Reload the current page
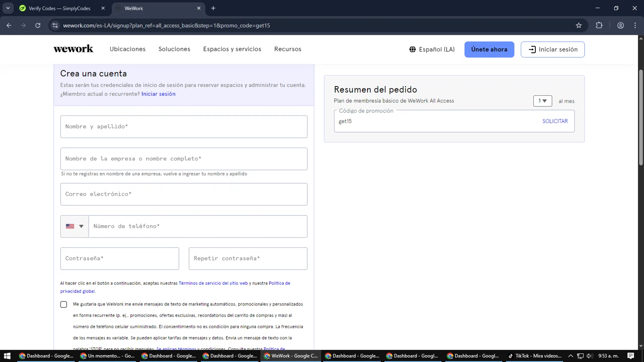644x362 pixels. pos(38,25)
